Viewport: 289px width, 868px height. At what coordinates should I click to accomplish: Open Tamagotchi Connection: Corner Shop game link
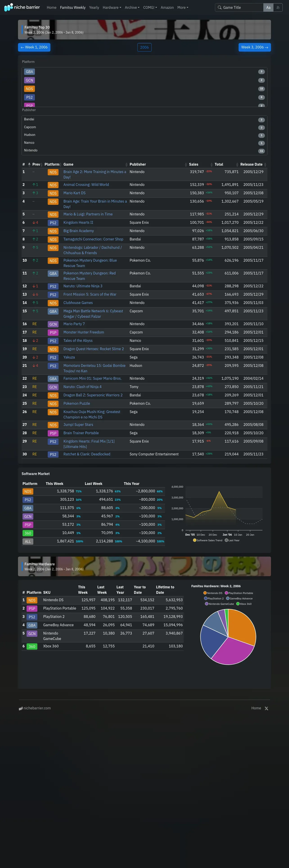pos(93,239)
